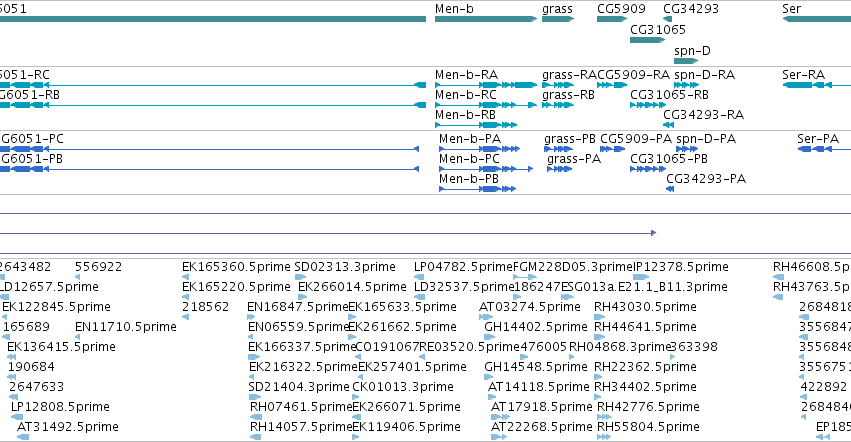This screenshot has width=851, height=442.
Task: Open the SD02313.3prime EST label
Action: point(345,267)
